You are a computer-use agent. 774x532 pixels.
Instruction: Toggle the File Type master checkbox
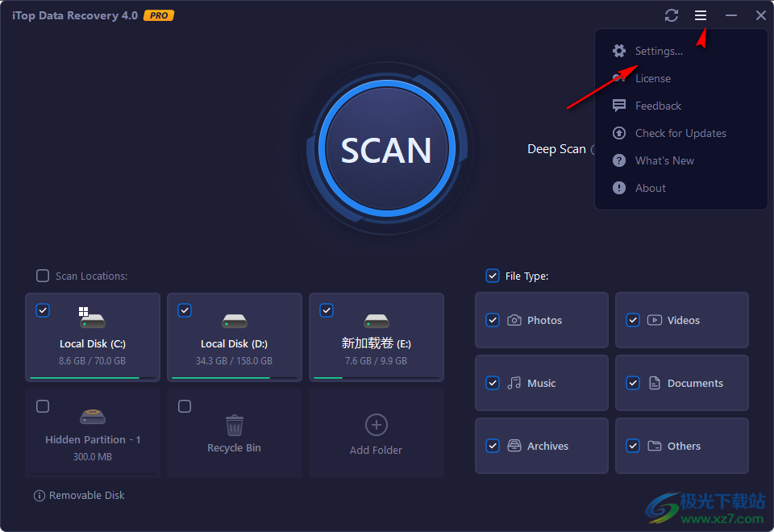point(492,276)
